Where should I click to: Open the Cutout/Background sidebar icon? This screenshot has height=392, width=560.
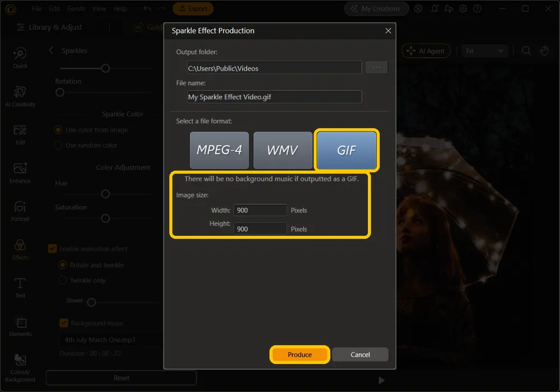coord(20,368)
